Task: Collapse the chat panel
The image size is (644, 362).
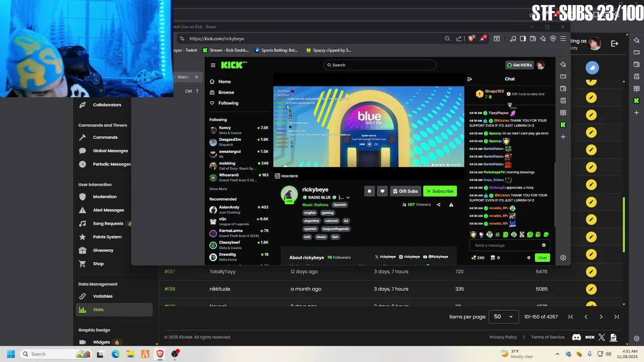Action: [469, 79]
